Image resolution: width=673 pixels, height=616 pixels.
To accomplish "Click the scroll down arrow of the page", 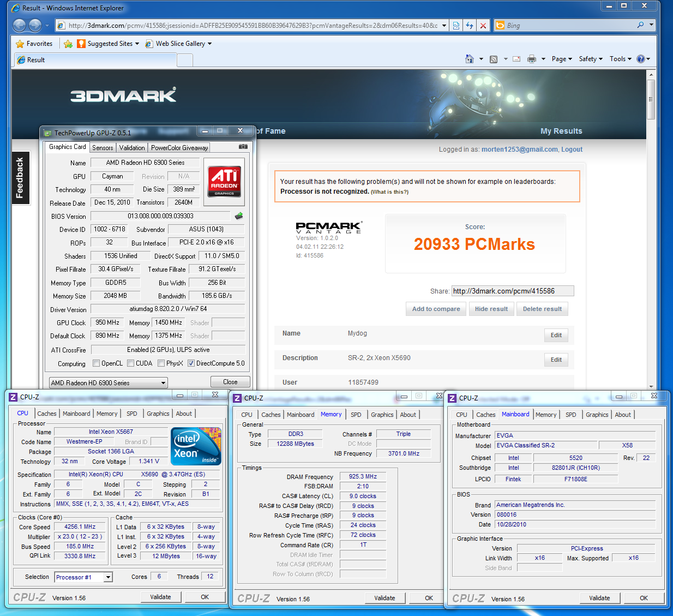I will coord(651,386).
